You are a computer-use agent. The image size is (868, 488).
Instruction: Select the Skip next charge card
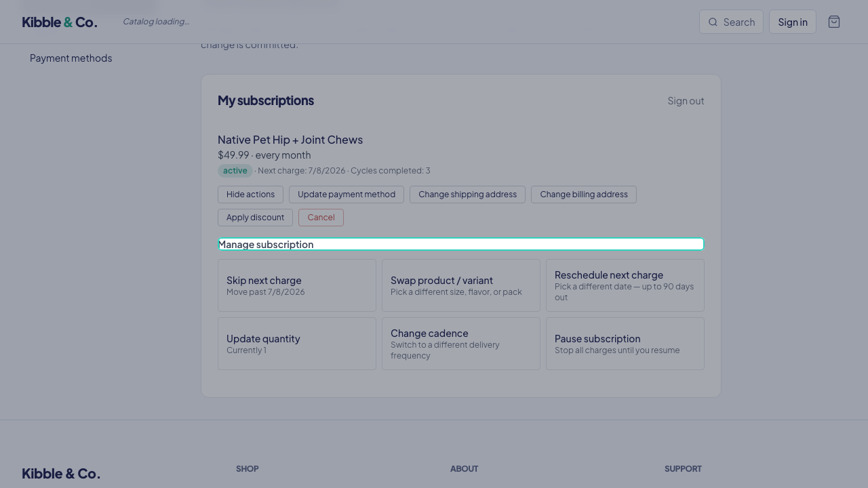click(x=297, y=285)
